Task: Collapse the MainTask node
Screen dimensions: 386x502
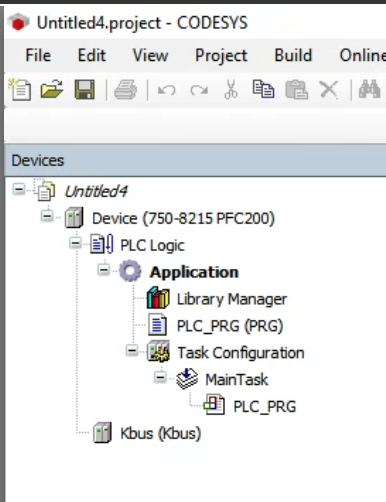Action: (x=160, y=377)
